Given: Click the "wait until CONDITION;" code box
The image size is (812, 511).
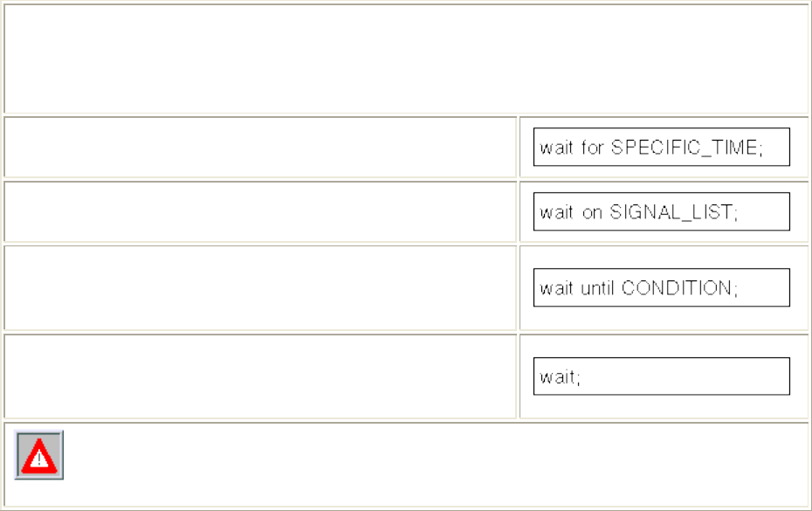Looking at the screenshot, I should pos(661,287).
